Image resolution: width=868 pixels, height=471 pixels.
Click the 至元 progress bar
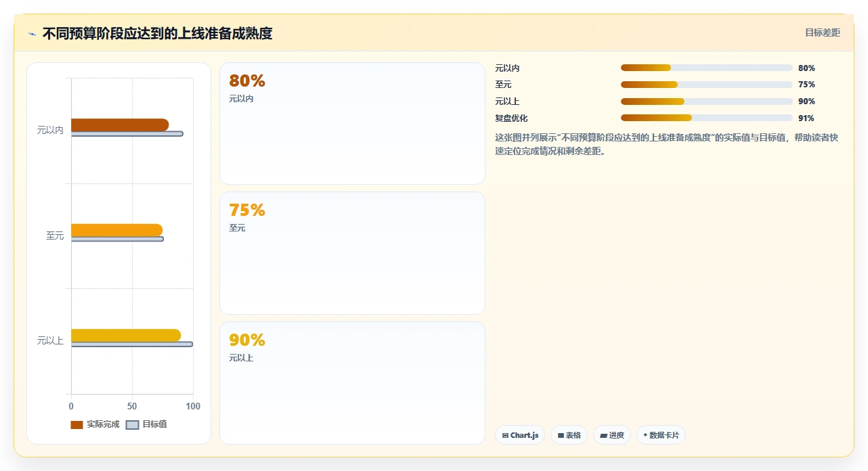[x=706, y=85]
